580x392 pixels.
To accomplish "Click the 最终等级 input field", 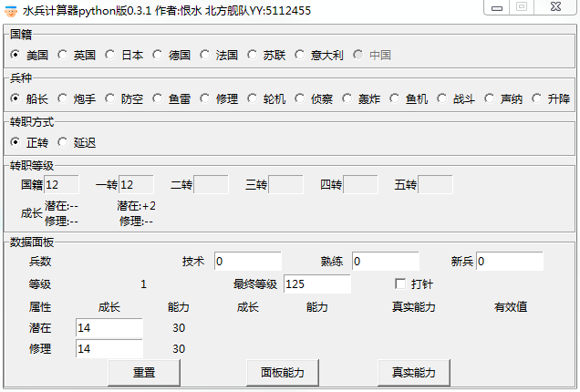I will pos(316,284).
